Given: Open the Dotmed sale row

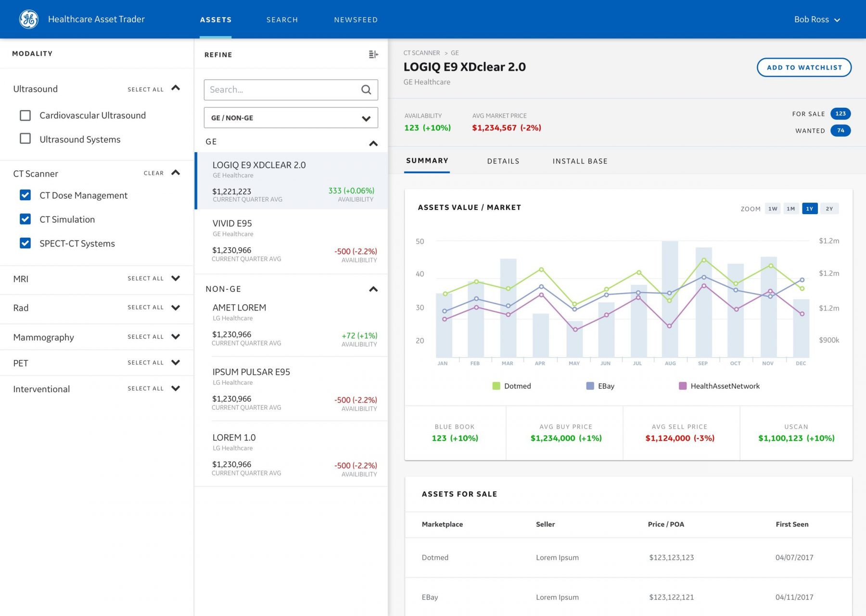Looking at the screenshot, I should [628, 557].
